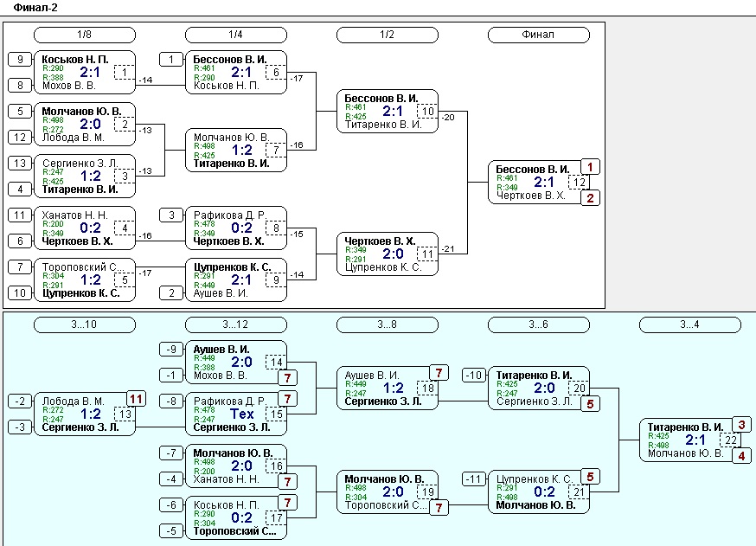Select the -9 box beside Аушев В. И.
756x546 pixels.
point(171,350)
